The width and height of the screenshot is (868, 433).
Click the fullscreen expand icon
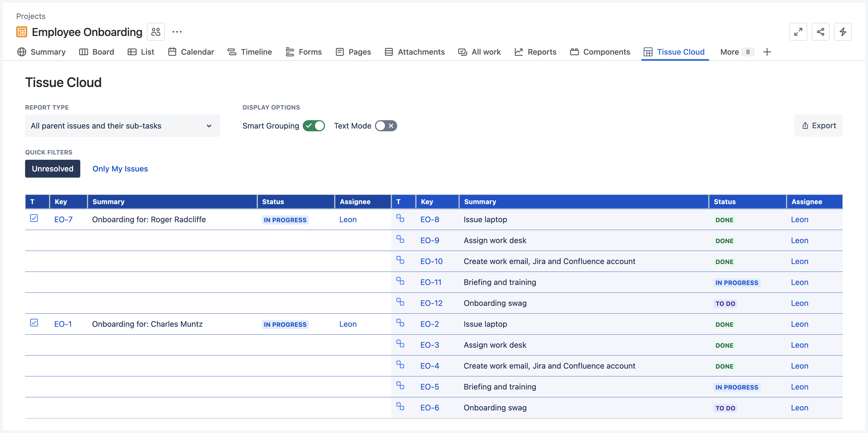798,32
